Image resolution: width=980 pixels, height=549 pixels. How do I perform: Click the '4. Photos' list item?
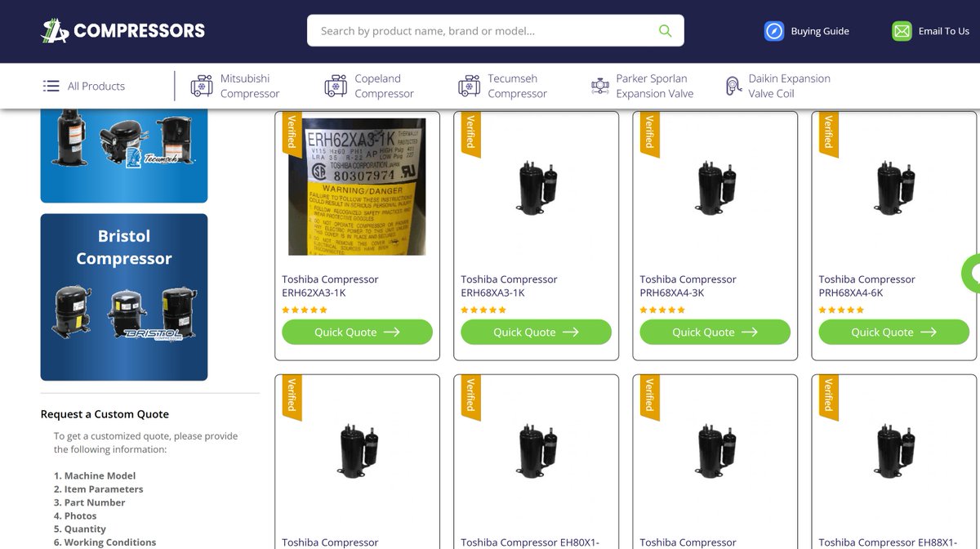[x=75, y=516]
